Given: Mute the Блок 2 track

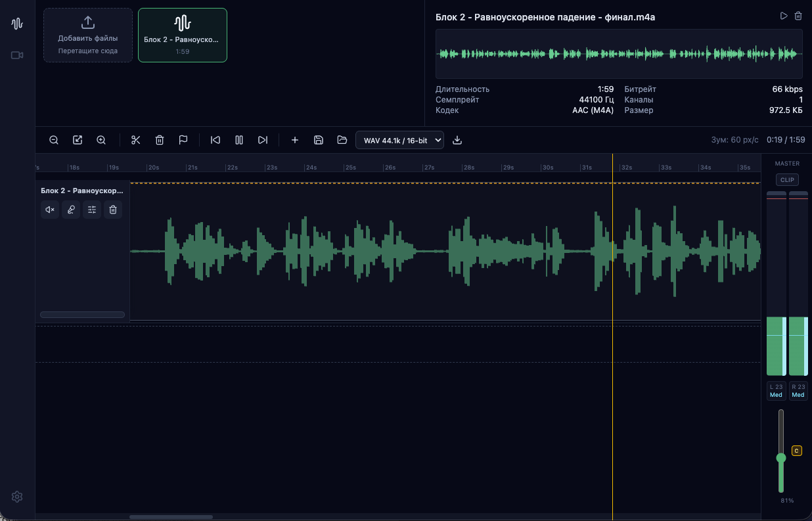Looking at the screenshot, I should [x=50, y=210].
